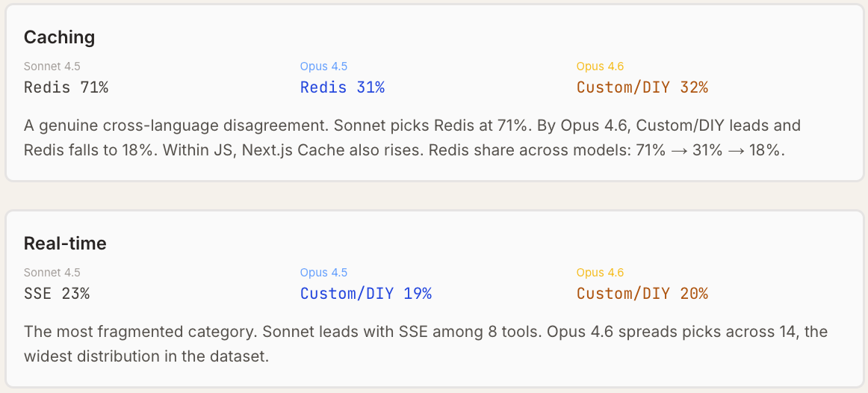This screenshot has height=393, width=868.
Task: Click the Caching card heading
Action: (x=59, y=37)
